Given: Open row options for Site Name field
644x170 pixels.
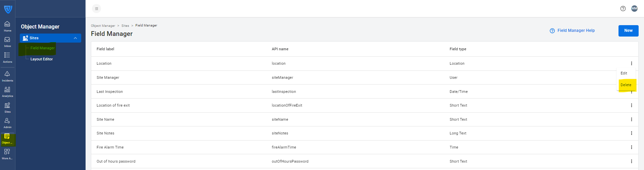Looking at the screenshot, I should 631,119.
